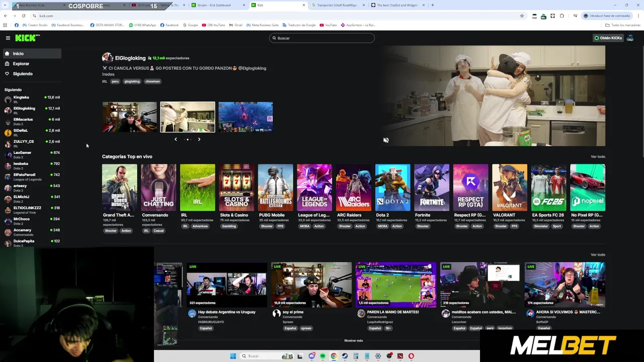Open the Kick sidebar hamburger menu
Image resolution: width=644 pixels, height=362 pixels.
pyautogui.click(x=8, y=38)
